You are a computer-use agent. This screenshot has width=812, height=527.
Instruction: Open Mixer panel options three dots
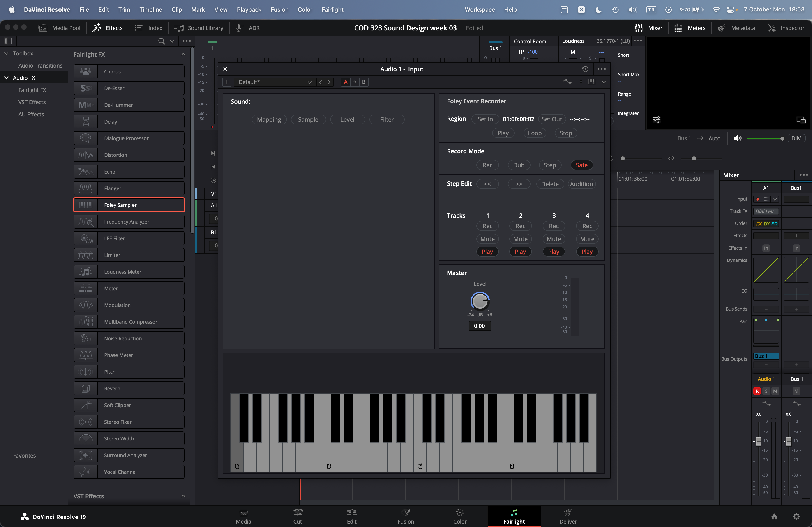[803, 175]
